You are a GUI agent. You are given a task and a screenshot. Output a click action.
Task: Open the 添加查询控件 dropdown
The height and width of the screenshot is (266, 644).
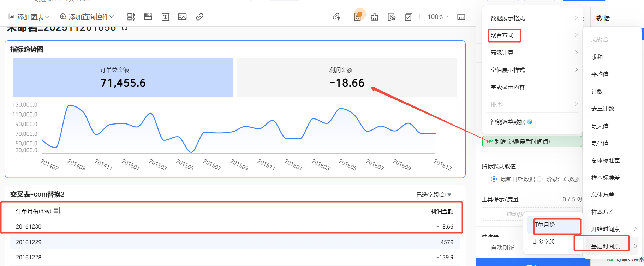click(x=87, y=17)
